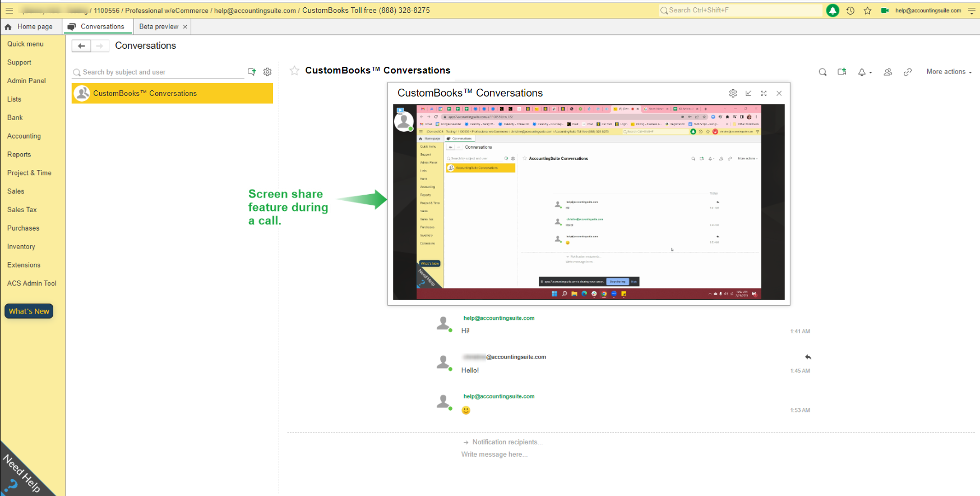This screenshot has width=980, height=496.
Task: Click sender link above the emoji message
Action: point(499,397)
